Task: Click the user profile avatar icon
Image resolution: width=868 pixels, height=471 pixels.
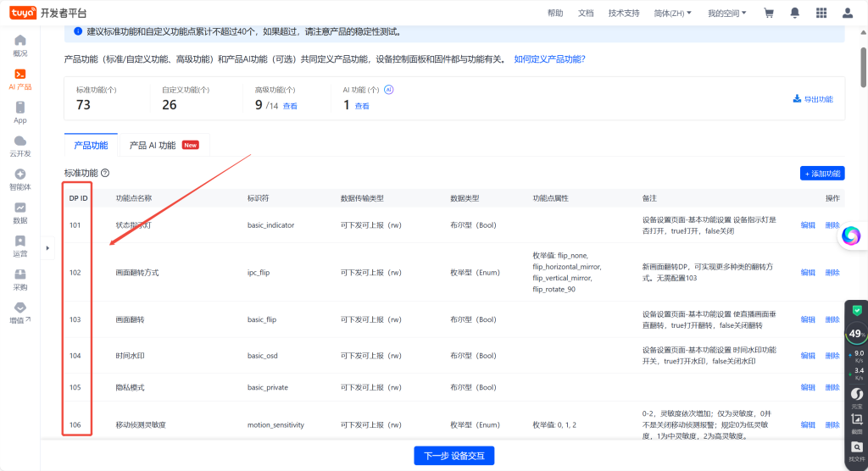Action: (848, 13)
